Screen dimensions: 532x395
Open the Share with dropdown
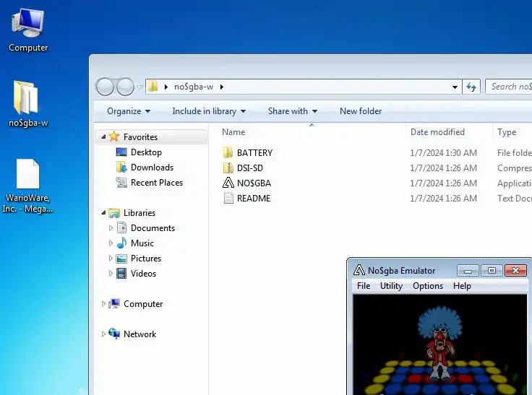pyautogui.click(x=293, y=111)
